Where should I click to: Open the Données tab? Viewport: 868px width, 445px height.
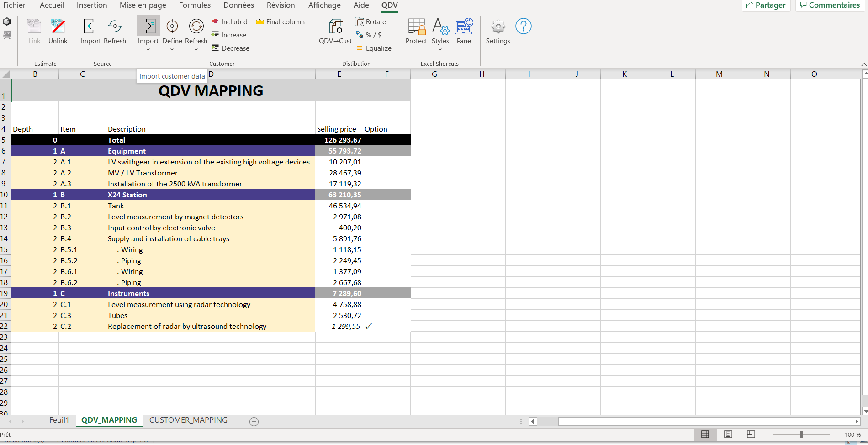coord(238,5)
